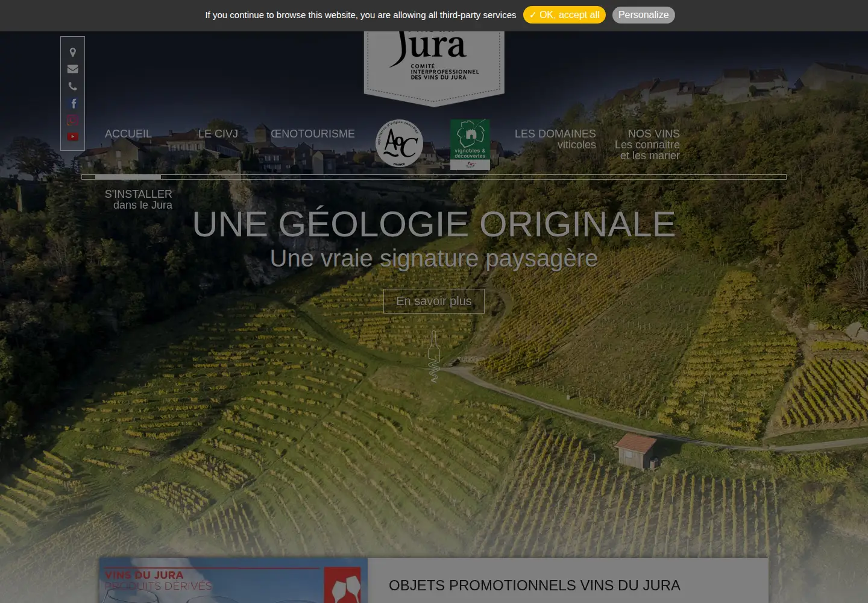Open LES DOMAINES viticoles menu
This screenshot has width=868, height=603.
(555, 139)
